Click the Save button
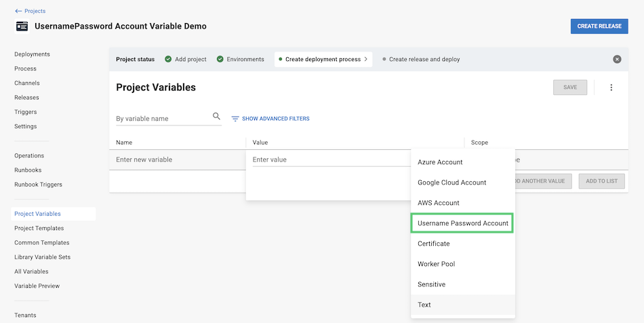This screenshot has width=644, height=323. click(x=570, y=87)
